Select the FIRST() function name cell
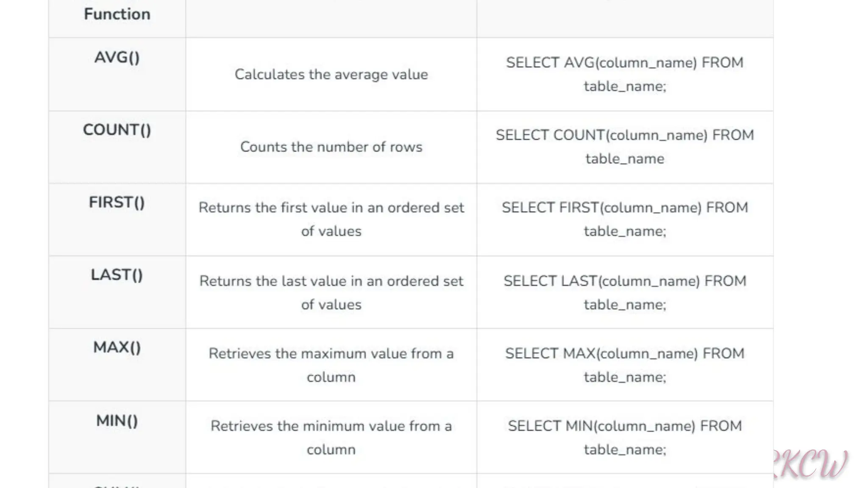This screenshot has width=868, height=488. coord(117,202)
